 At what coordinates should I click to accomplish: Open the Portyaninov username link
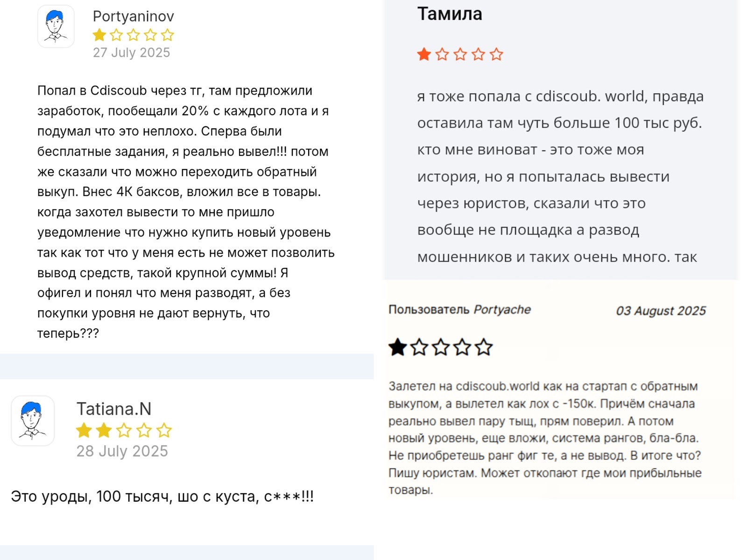point(134,16)
